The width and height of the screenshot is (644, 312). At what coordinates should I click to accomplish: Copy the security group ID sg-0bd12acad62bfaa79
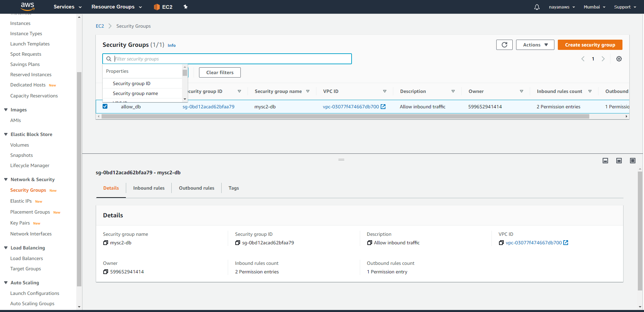(x=238, y=243)
